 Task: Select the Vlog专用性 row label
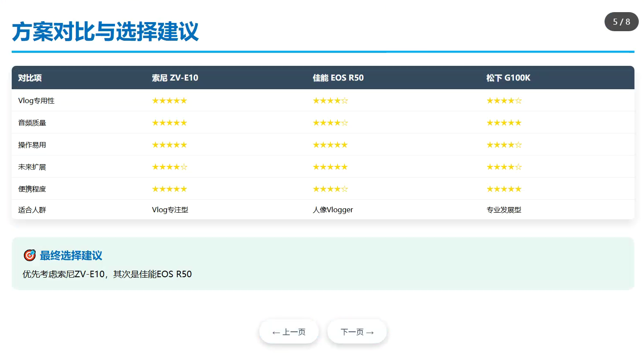click(36, 100)
